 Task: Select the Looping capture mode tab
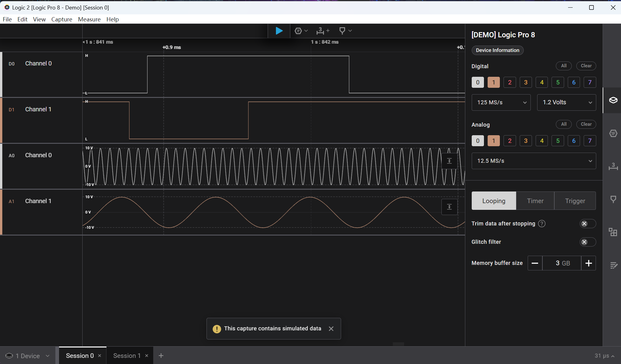[x=494, y=201]
